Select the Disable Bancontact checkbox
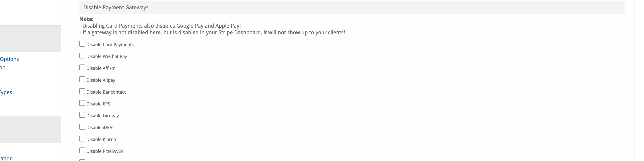Image resolution: width=644 pixels, height=161 pixels. 82,91
